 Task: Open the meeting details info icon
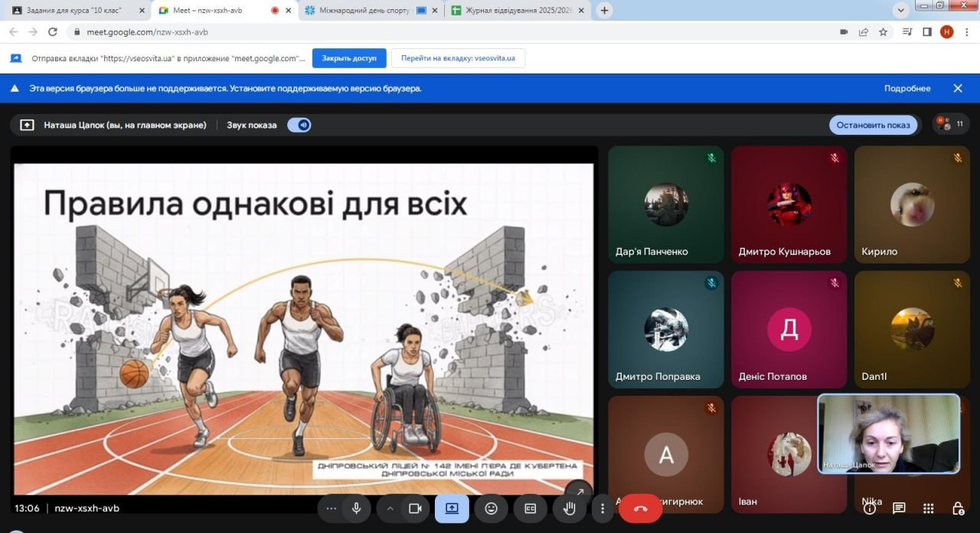(x=870, y=508)
